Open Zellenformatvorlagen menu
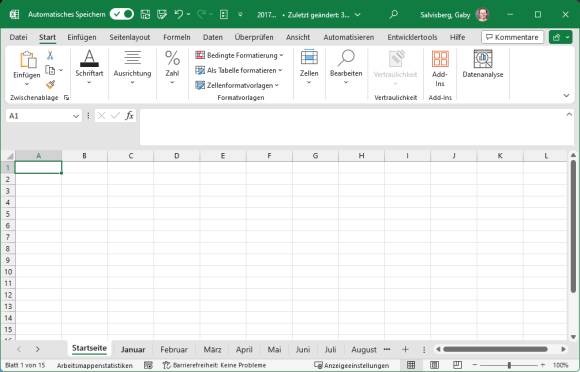 [237, 85]
